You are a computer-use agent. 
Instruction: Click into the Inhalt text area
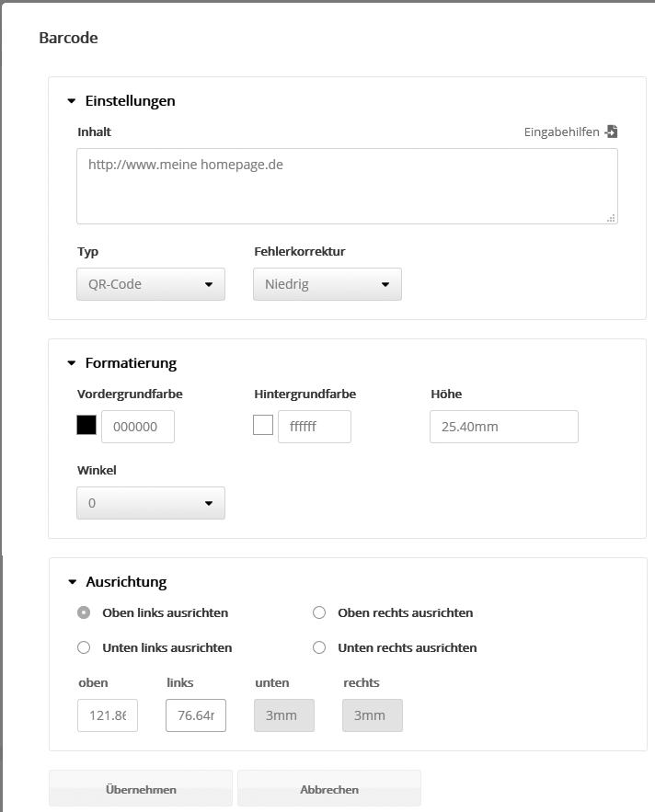tap(347, 186)
